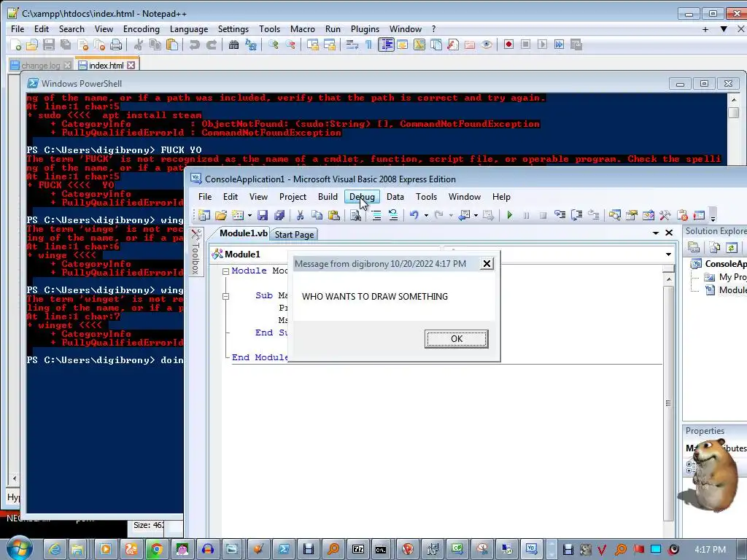Toggle Show All Characters pilcrow icon in Notepad++
The image size is (747, 560).
point(368,44)
